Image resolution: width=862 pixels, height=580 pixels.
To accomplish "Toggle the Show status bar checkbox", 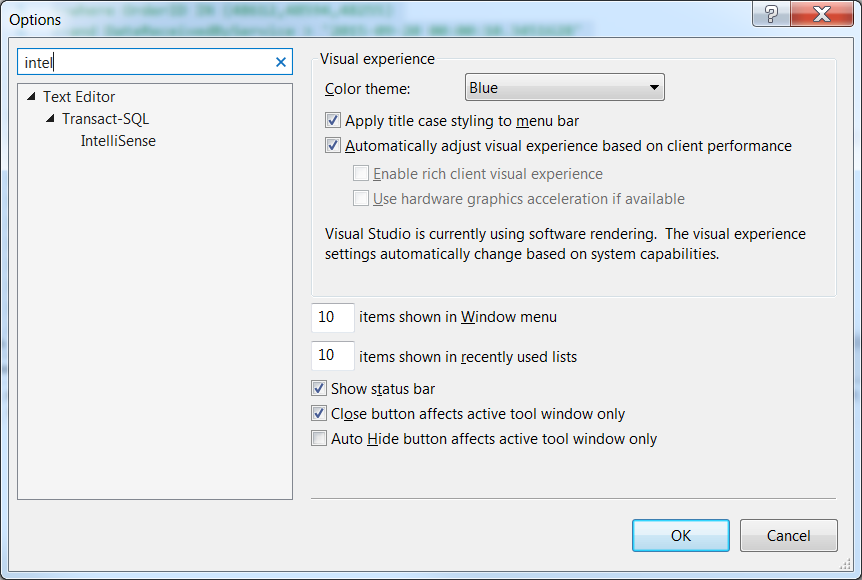I will point(319,389).
